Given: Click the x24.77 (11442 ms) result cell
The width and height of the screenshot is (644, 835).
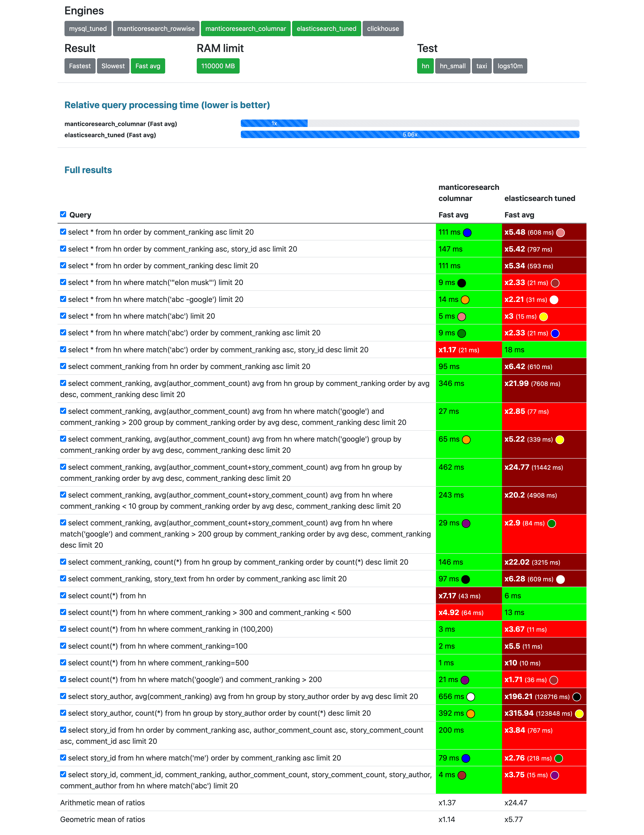Looking at the screenshot, I should 544,472.
